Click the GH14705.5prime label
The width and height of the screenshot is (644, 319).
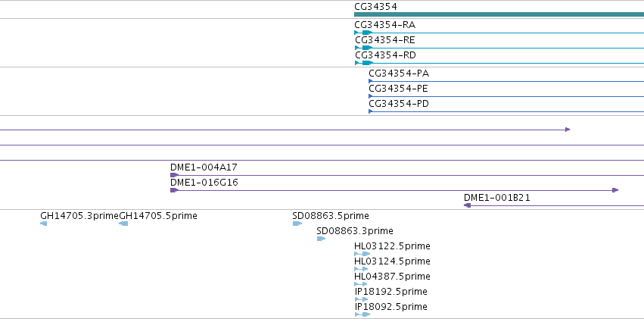coord(158,216)
